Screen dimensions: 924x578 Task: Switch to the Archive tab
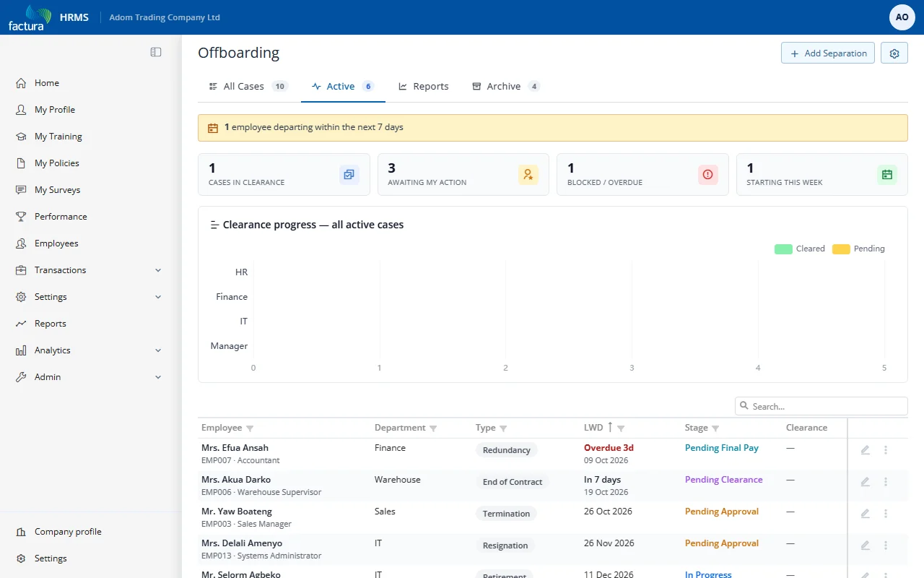[506, 86]
